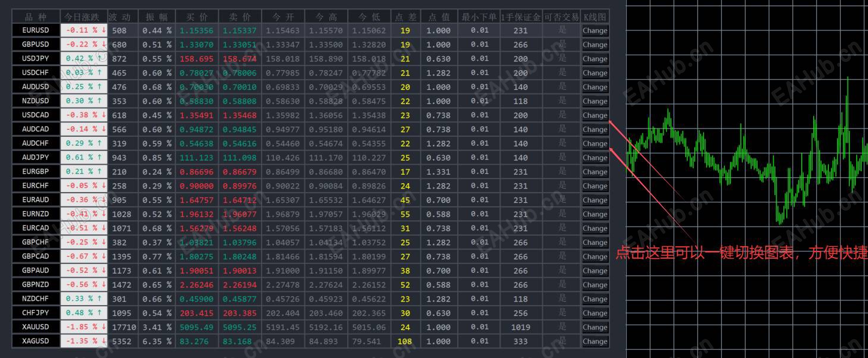Click the 买价 column header
868x358 pixels.
click(197, 17)
